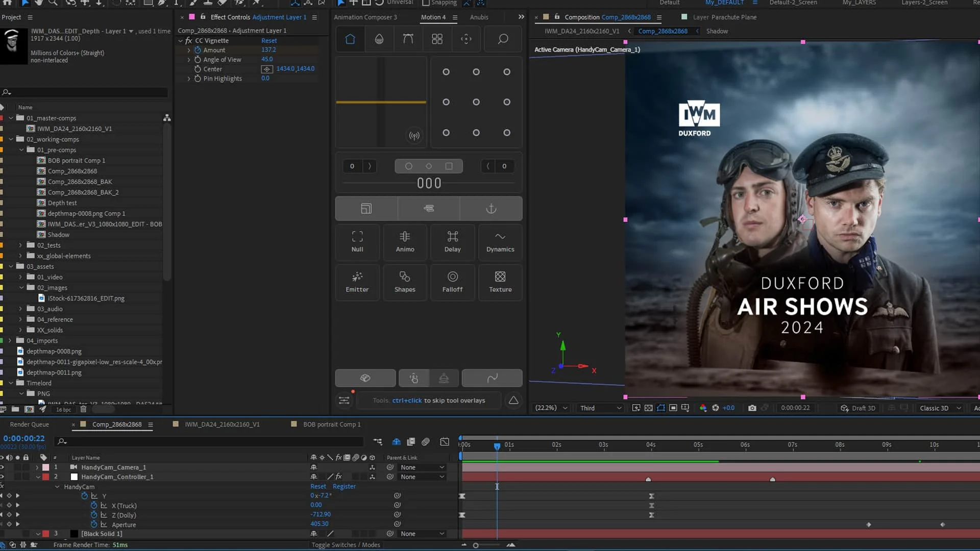The width and height of the screenshot is (980, 551).
Task: Toggle Amount stopwatch in CC Vignette
Action: click(198, 50)
